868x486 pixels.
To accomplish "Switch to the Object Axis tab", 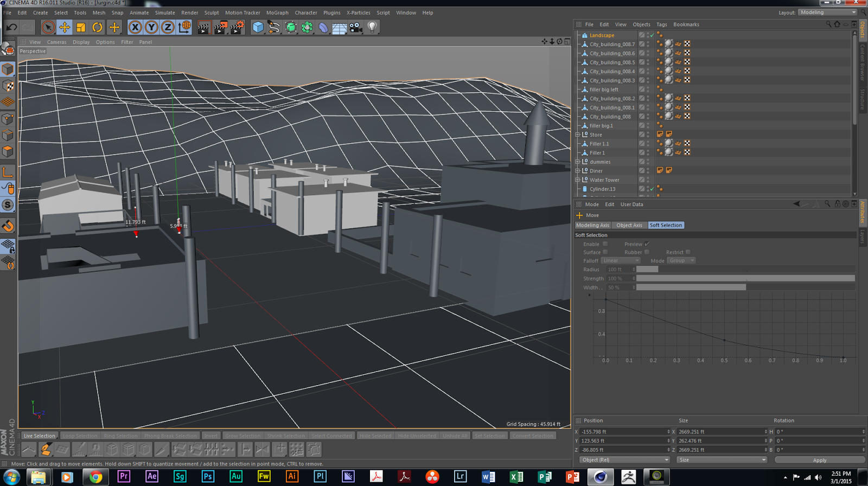I will tap(629, 225).
